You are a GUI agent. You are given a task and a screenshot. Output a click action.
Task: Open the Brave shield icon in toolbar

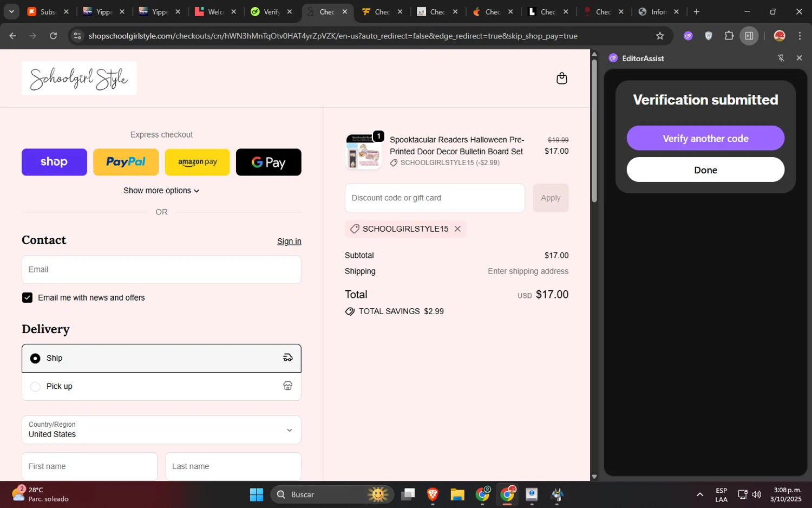[x=709, y=36]
